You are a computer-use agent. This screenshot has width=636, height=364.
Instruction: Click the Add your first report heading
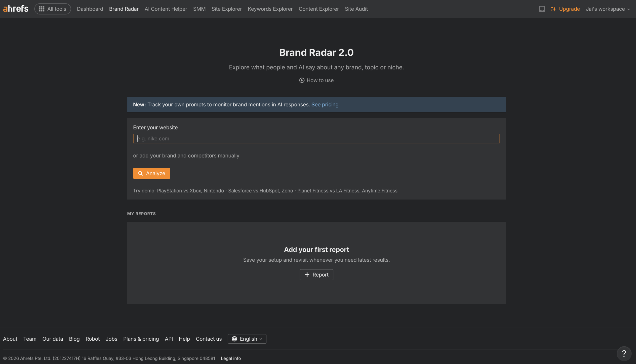[x=316, y=249]
